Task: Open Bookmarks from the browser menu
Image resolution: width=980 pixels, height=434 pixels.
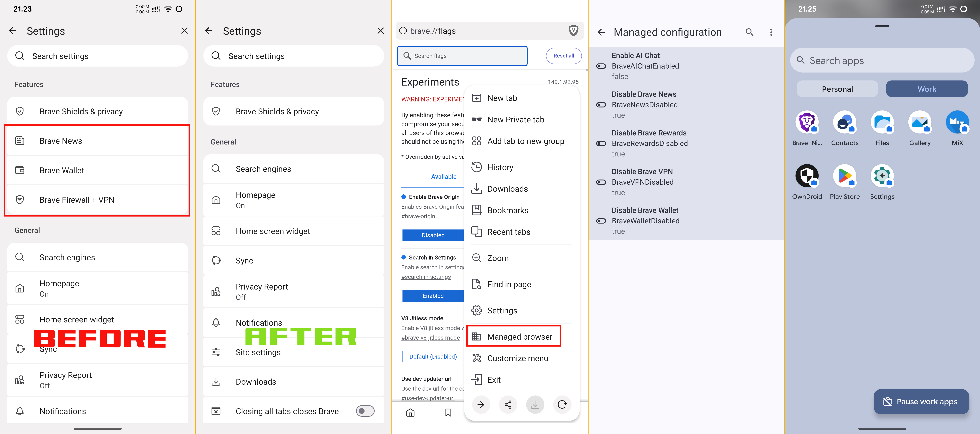Action: point(522,210)
